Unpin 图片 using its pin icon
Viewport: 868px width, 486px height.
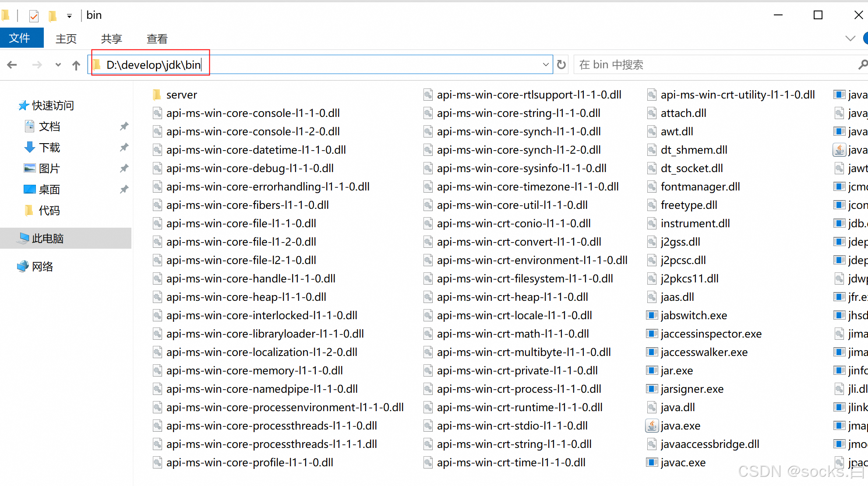pyautogui.click(x=124, y=168)
